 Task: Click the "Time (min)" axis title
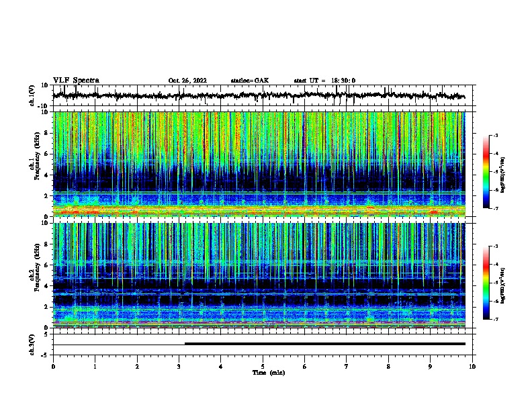point(269,373)
